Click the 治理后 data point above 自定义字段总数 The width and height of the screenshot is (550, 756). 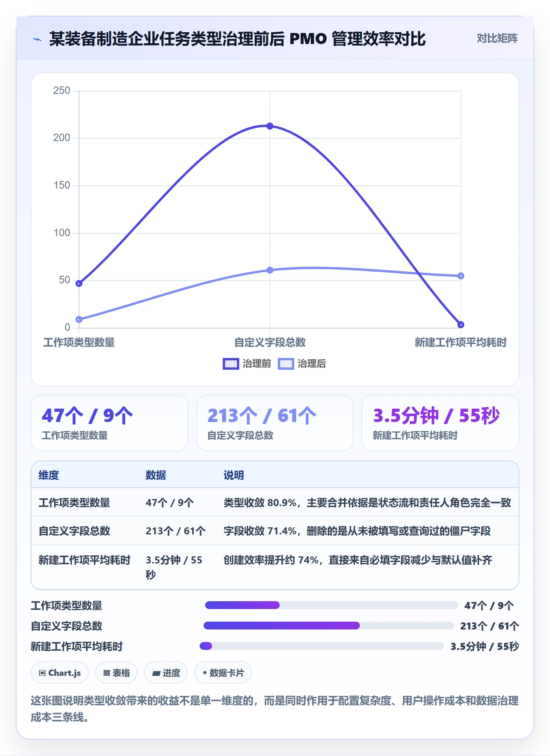click(x=270, y=270)
